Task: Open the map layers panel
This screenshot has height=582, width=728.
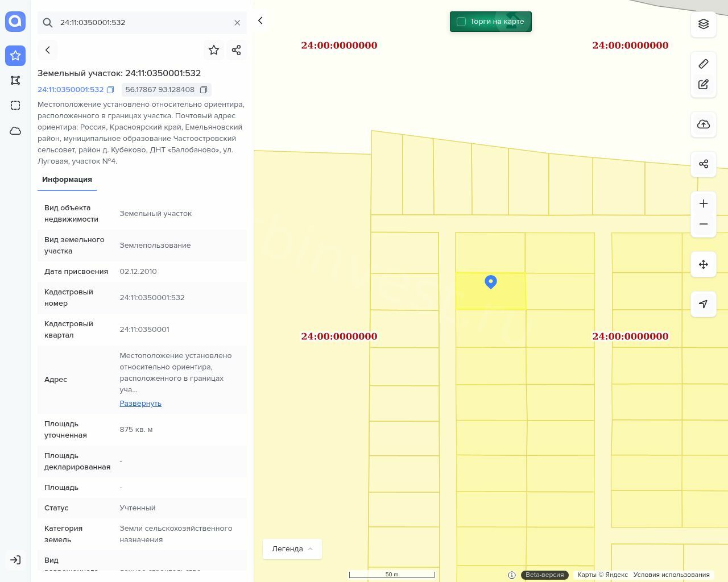Action: click(704, 24)
